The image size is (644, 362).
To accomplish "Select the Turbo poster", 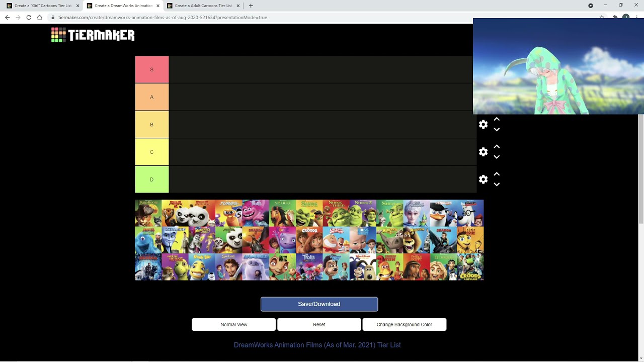I will (x=228, y=213).
